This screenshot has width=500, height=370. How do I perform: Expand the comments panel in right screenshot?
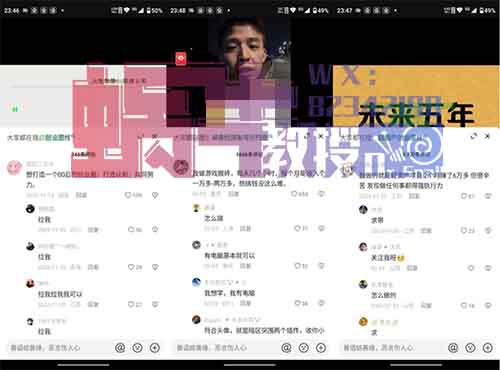coord(474,136)
